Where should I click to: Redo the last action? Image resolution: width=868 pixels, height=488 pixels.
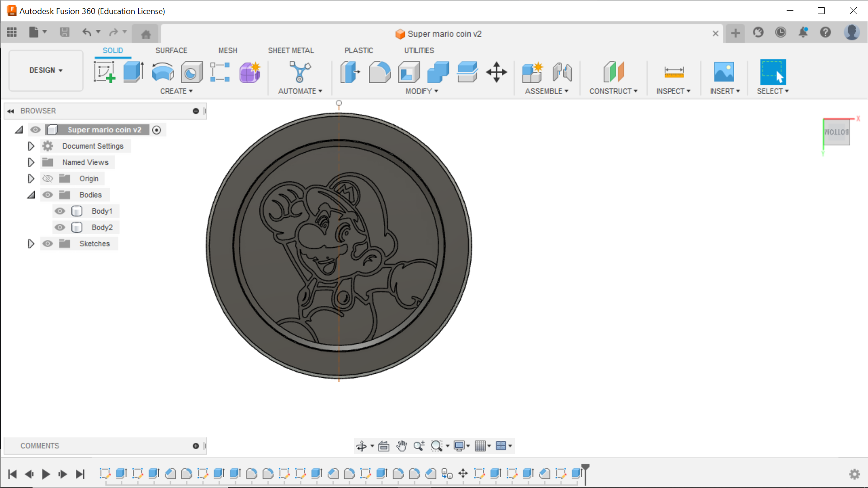coord(113,32)
